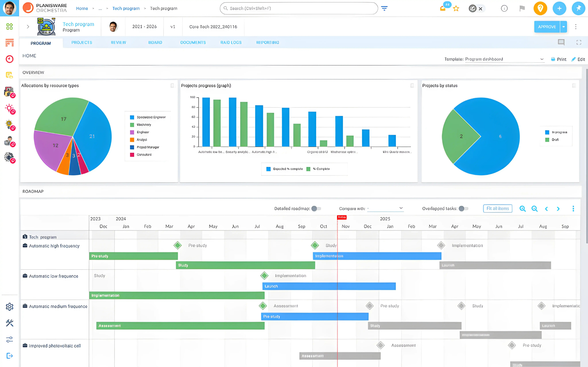Screen dimensions: 588x367
Task: Click the fullscreen expand icon
Action: pyautogui.click(x=579, y=42)
